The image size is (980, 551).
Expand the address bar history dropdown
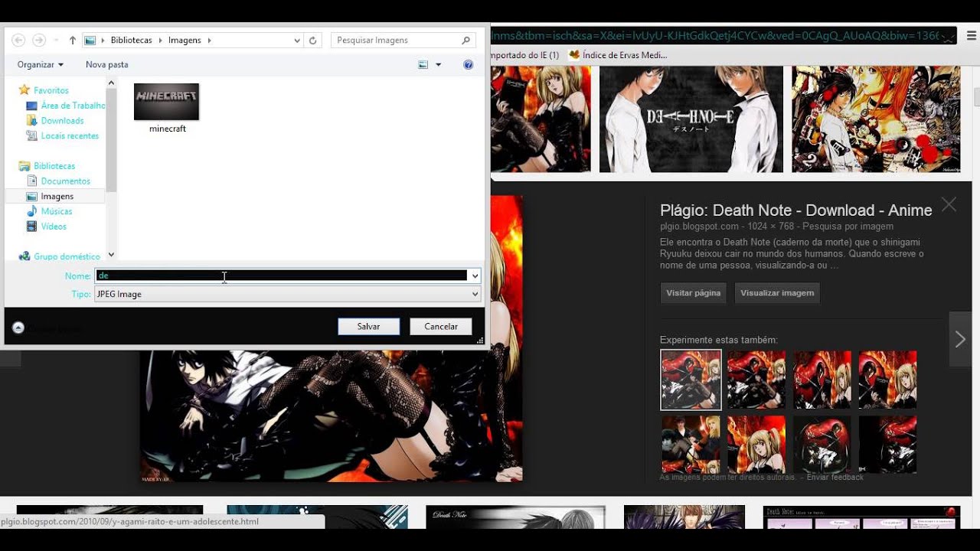click(x=297, y=40)
